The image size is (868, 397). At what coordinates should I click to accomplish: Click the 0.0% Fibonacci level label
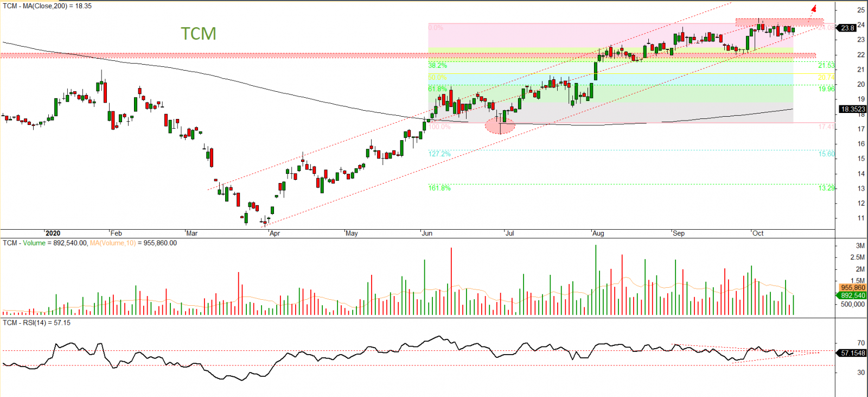436,27
